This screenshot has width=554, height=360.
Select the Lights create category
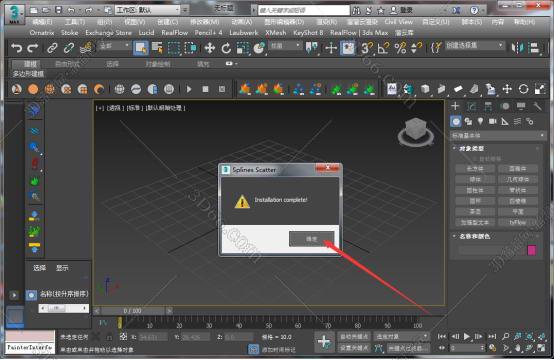[x=480, y=122]
